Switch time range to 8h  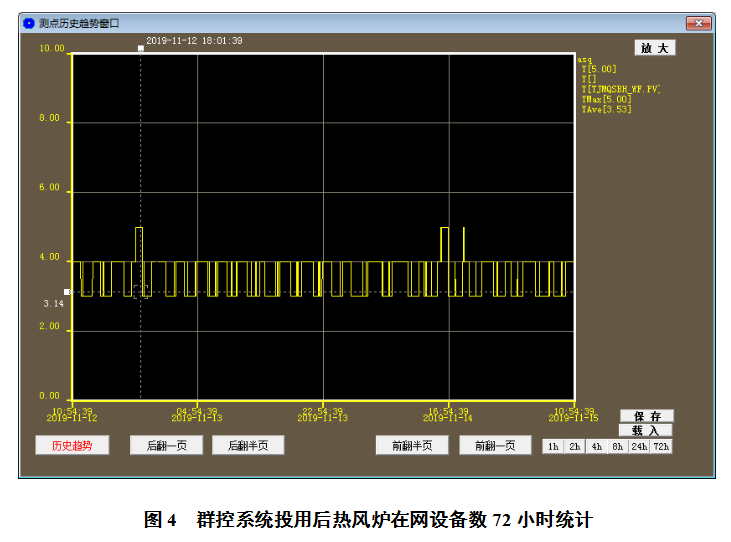click(617, 447)
